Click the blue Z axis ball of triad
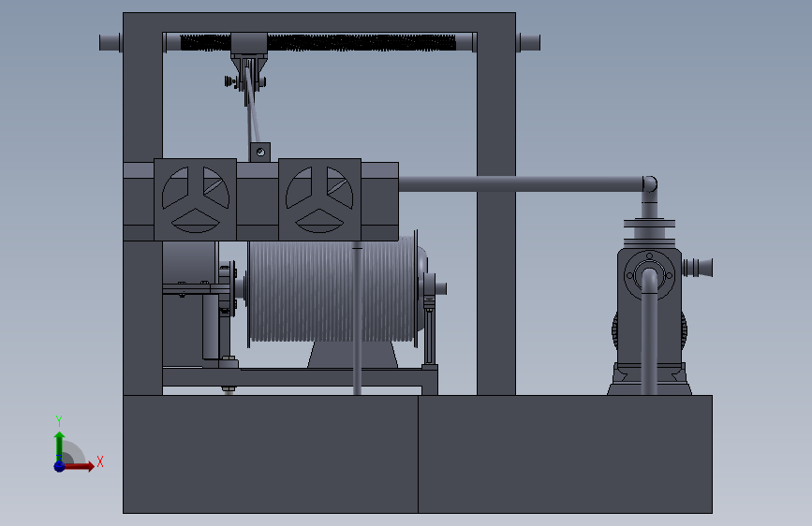 pyautogui.click(x=59, y=466)
